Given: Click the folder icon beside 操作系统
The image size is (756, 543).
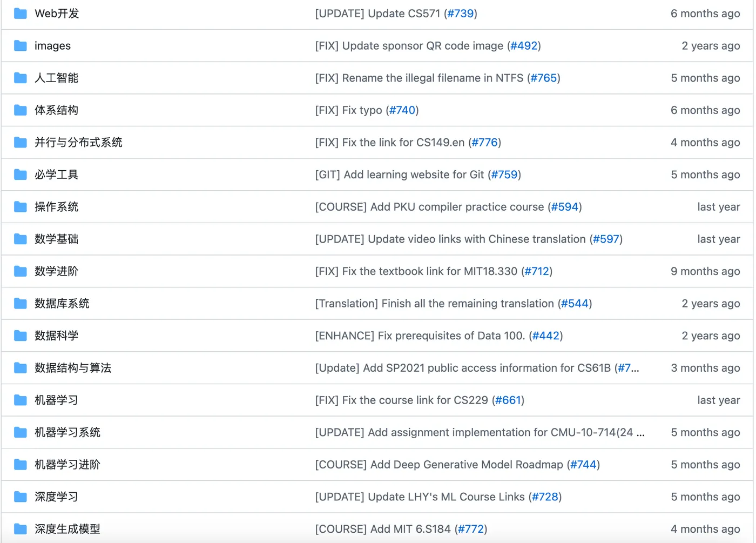Looking at the screenshot, I should point(20,206).
